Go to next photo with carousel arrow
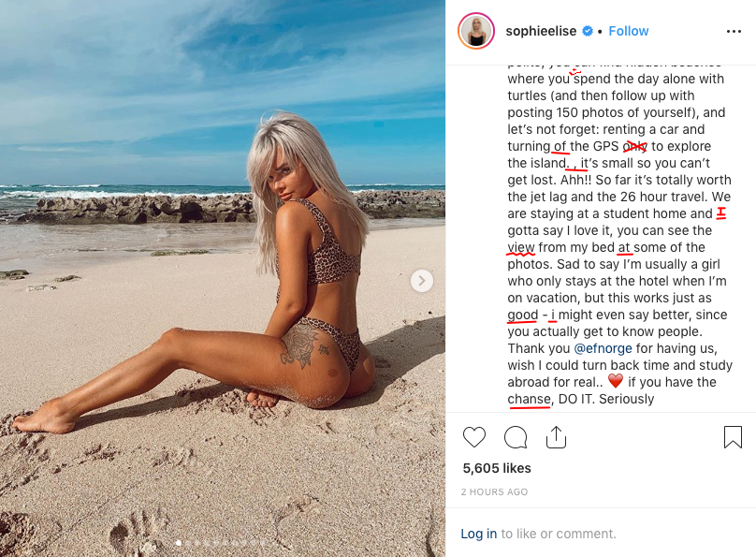The height and width of the screenshot is (557, 756). (x=422, y=281)
